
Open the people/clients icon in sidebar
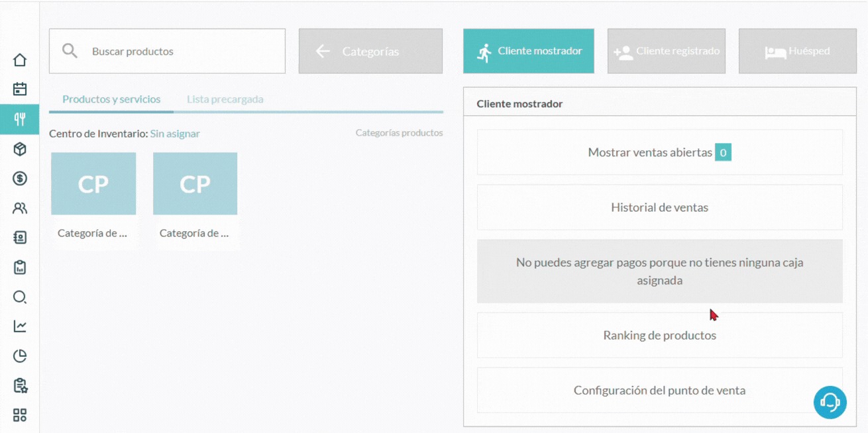[20, 209]
